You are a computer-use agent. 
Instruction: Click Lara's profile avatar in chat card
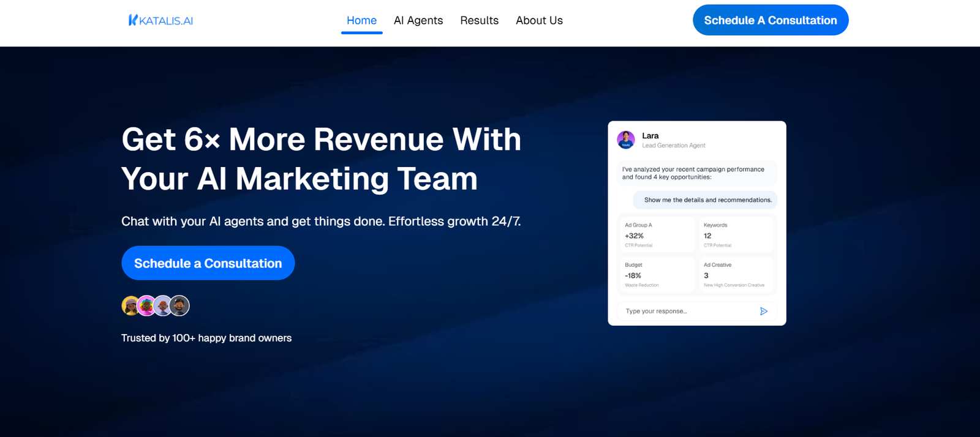click(625, 140)
